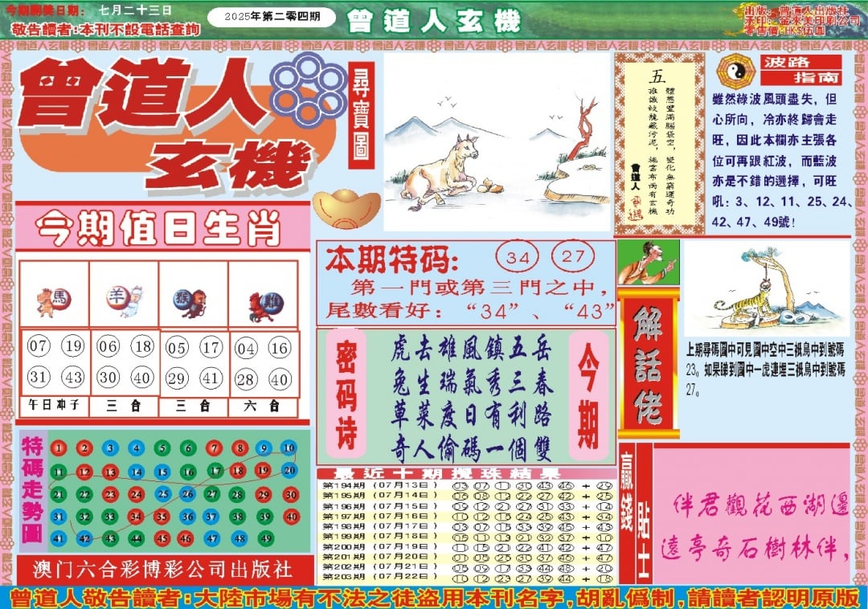The width and height of the screenshot is (868, 609).
Task: Click green ball 21 in the 特碼走勢圖
Action: [x=59, y=494]
